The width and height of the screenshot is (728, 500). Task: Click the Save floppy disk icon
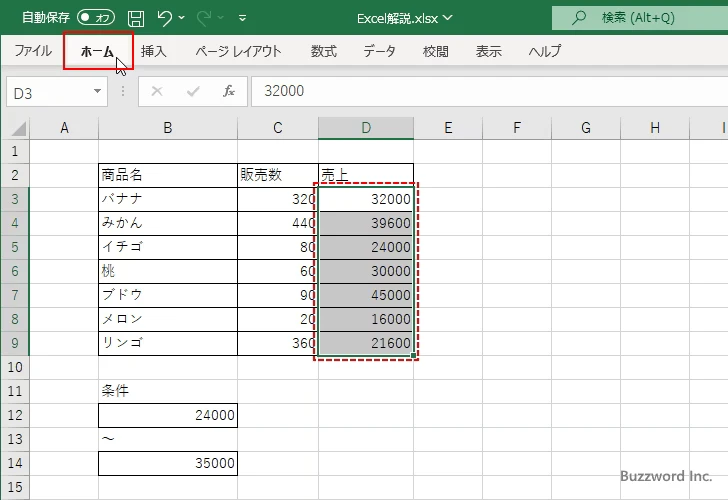tap(136, 18)
